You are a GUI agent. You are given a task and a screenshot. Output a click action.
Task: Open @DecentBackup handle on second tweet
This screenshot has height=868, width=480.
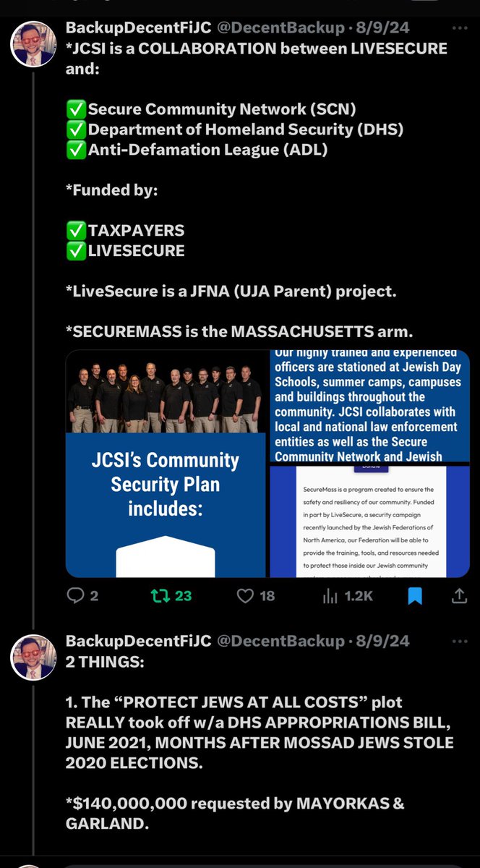coord(280,641)
